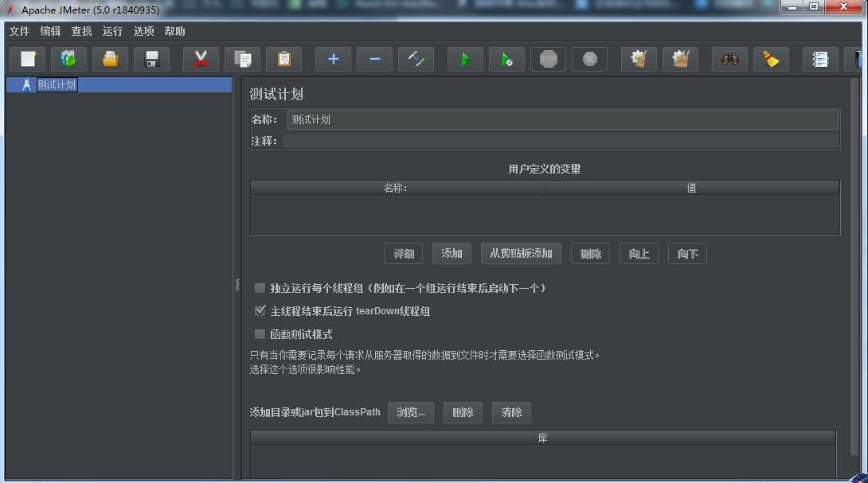868x483 pixels.
Task: Click the 值 column header
Action: coord(692,188)
